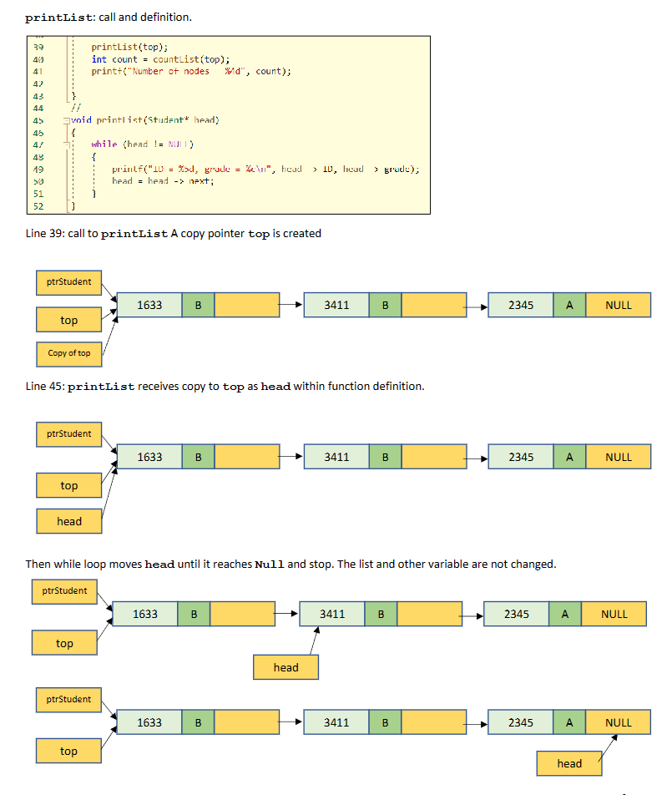Select the ptrStudent box in the first diagram
The image size is (672, 795).
(68, 282)
